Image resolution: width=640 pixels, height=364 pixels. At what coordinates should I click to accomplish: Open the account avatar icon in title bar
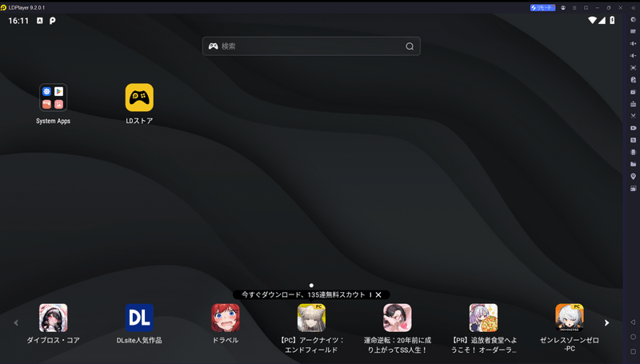point(563,7)
